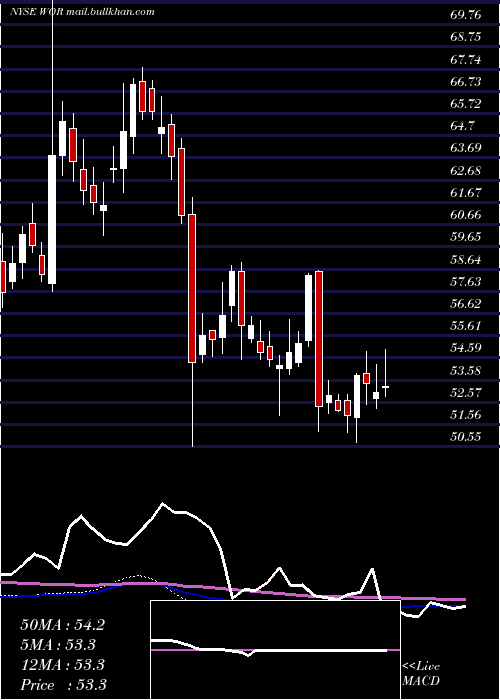Click the 61.67 price axis label

(466, 193)
